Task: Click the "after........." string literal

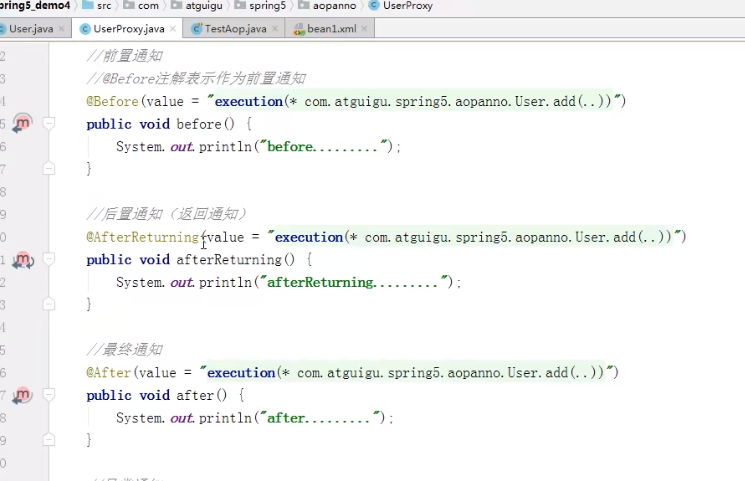Action: point(321,418)
